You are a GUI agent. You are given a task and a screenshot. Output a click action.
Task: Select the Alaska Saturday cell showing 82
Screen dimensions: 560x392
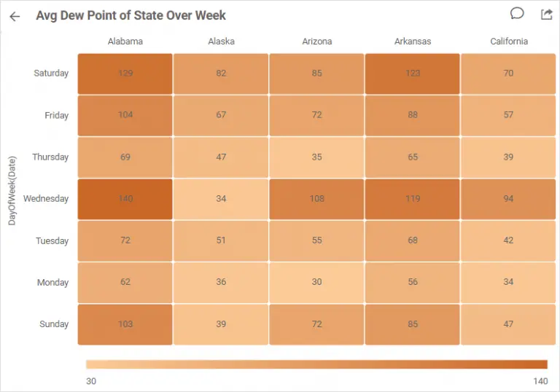[x=221, y=74]
